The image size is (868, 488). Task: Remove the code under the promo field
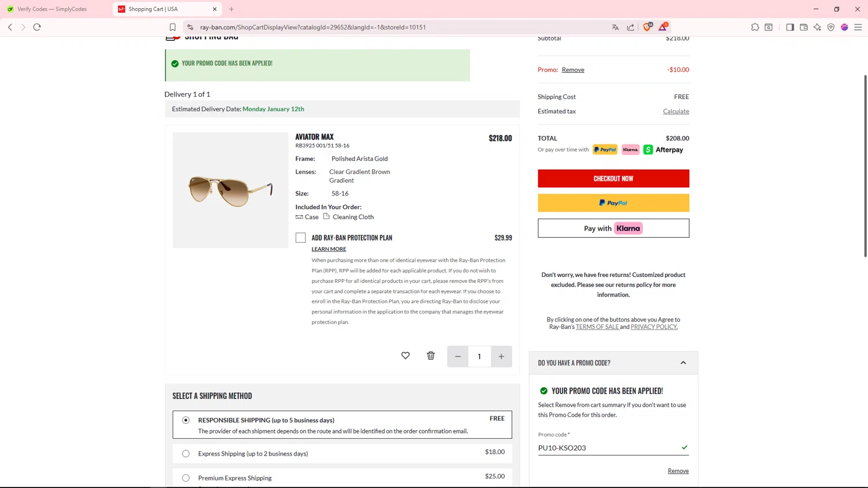[x=678, y=471]
